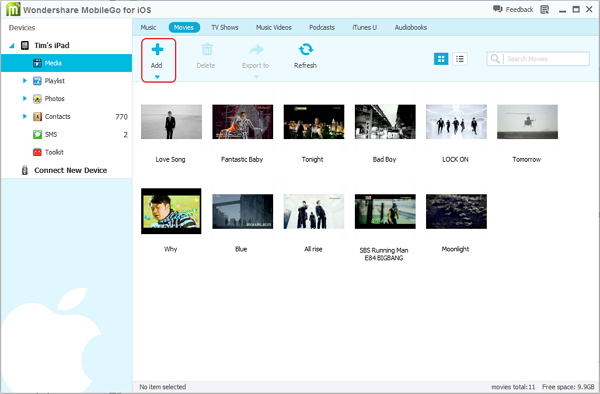Collapse the Tim's iPad device tree
600x394 pixels.
pyautogui.click(x=12, y=46)
